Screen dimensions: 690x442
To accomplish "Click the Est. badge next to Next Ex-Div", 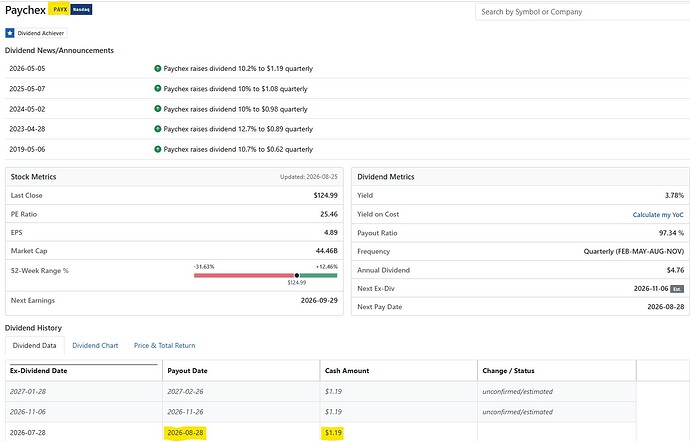I will coord(677,289).
